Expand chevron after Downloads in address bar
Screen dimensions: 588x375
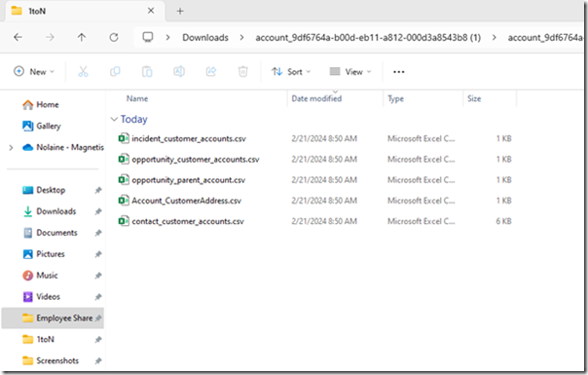coord(241,38)
